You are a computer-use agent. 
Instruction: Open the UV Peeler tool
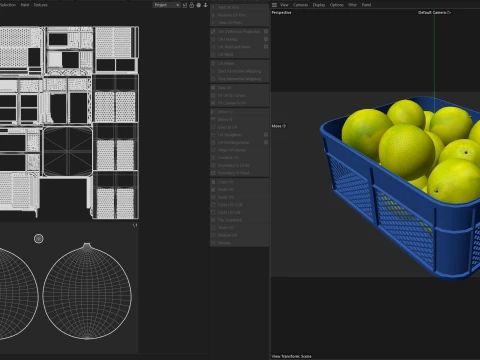(x=239, y=63)
